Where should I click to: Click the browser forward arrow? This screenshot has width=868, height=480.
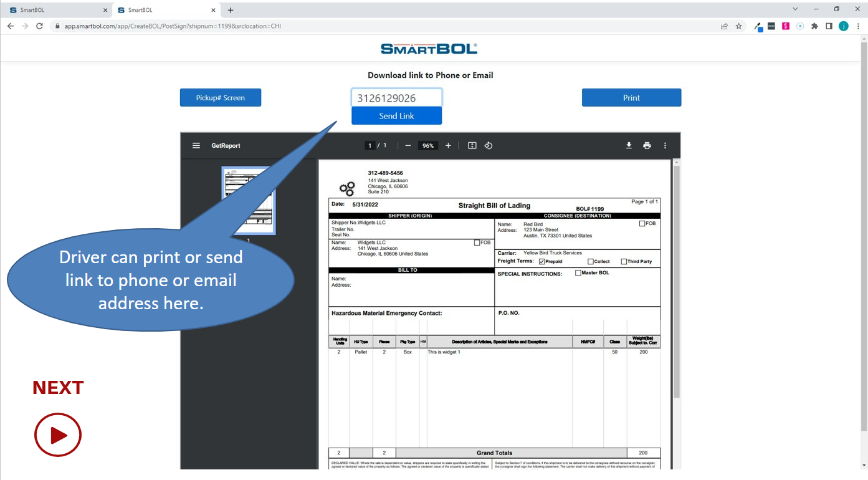[x=25, y=26]
